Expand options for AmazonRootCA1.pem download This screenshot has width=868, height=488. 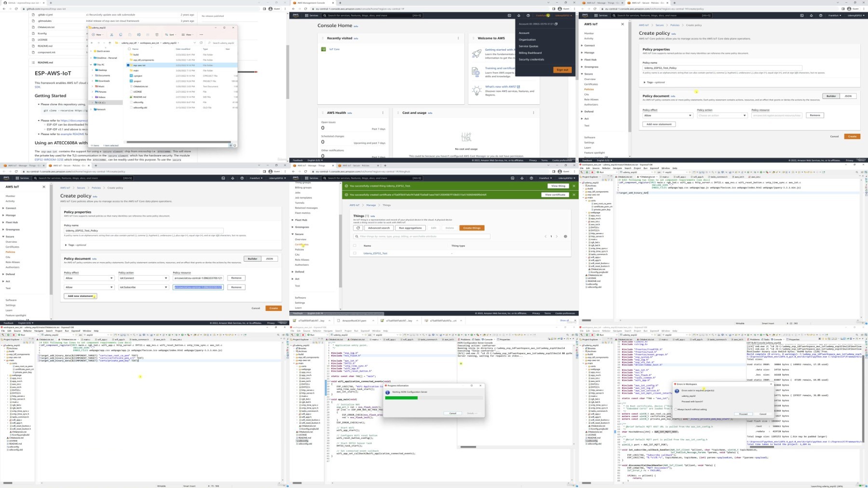point(373,321)
